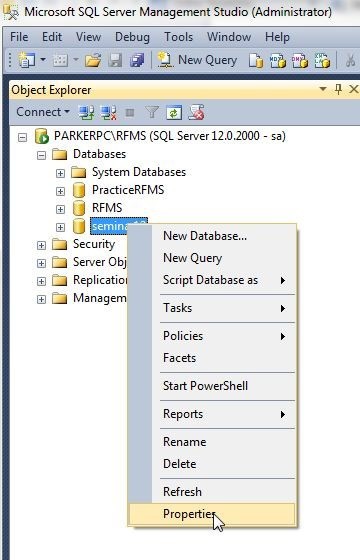Click the Analysis Services DMX Query icon
The height and width of the screenshot is (560, 360).
[300, 60]
